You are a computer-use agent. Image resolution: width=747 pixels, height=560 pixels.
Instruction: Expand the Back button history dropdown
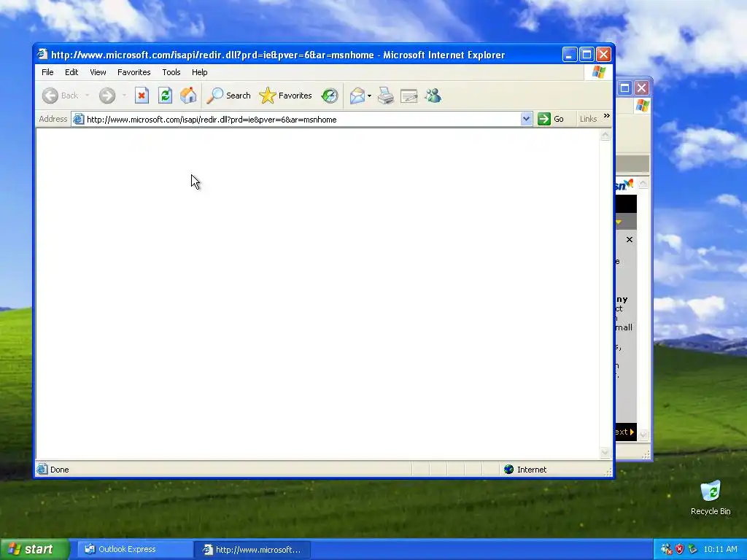(x=88, y=96)
